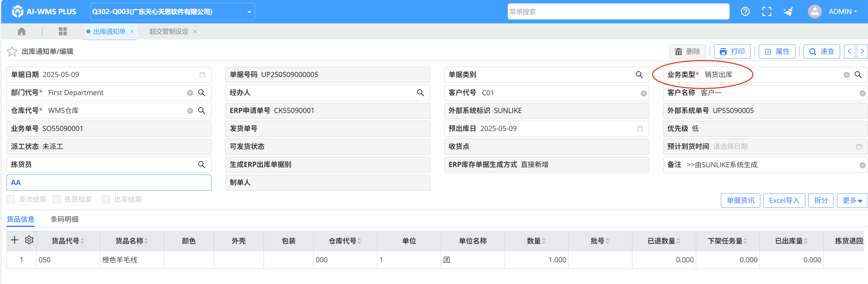Click the 速查 quick search button
Screen dimensions: 868x284
pos(822,51)
